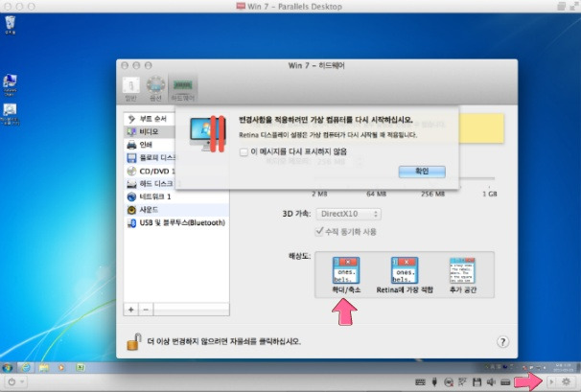Open the 일반 (General) settings tab

point(130,88)
